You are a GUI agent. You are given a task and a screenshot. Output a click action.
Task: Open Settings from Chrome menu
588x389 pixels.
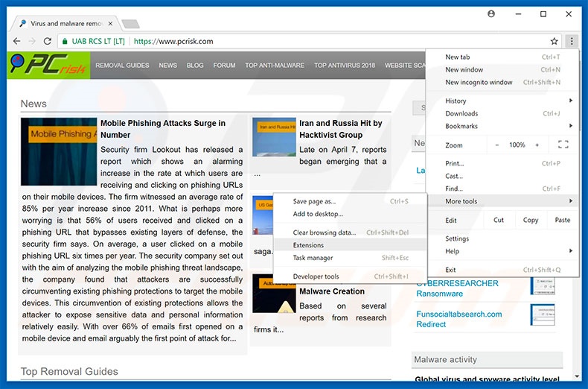point(502,238)
